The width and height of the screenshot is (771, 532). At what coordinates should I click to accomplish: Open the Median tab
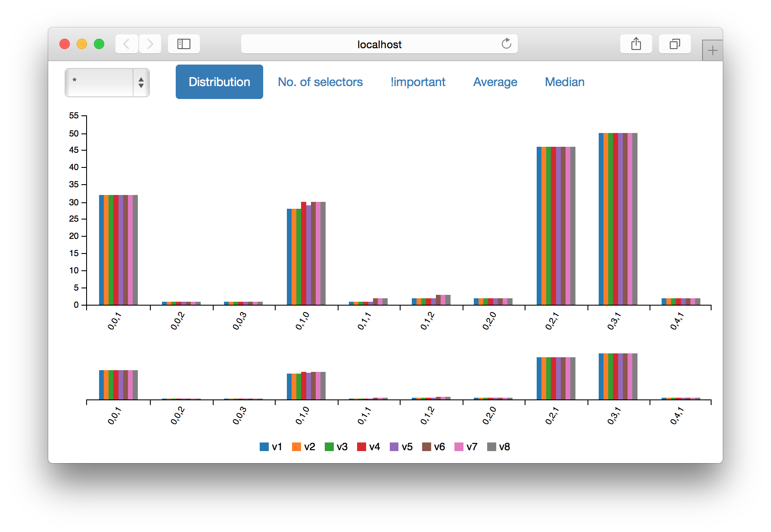[565, 82]
